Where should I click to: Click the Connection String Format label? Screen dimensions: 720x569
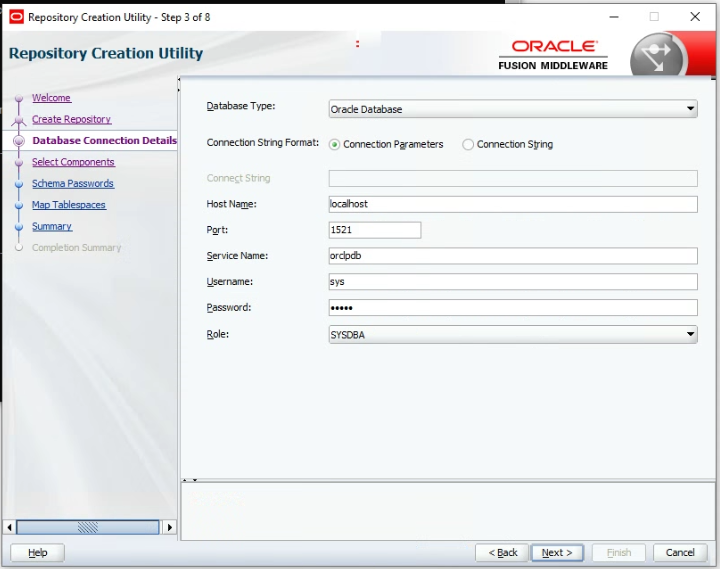(x=263, y=143)
